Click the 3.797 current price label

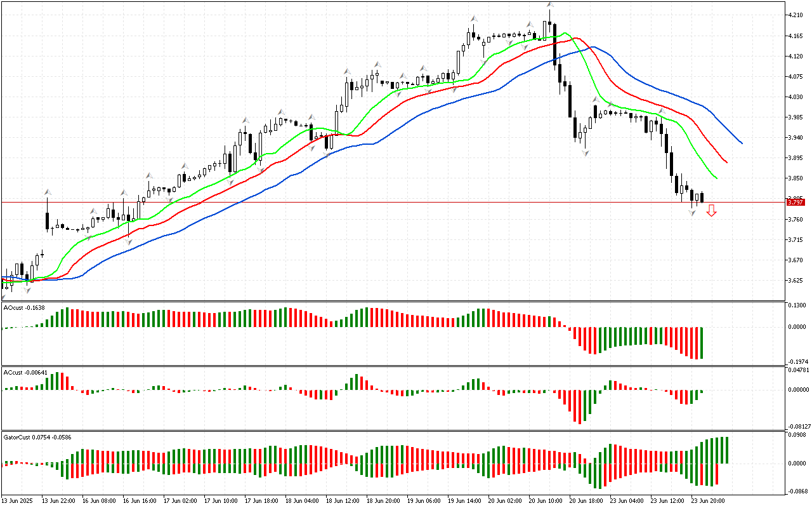[795, 203]
